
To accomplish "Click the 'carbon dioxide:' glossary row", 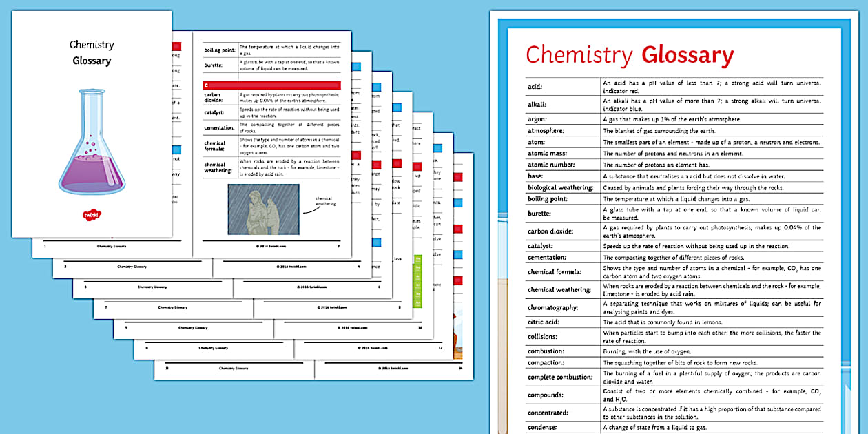I will pos(550,231).
